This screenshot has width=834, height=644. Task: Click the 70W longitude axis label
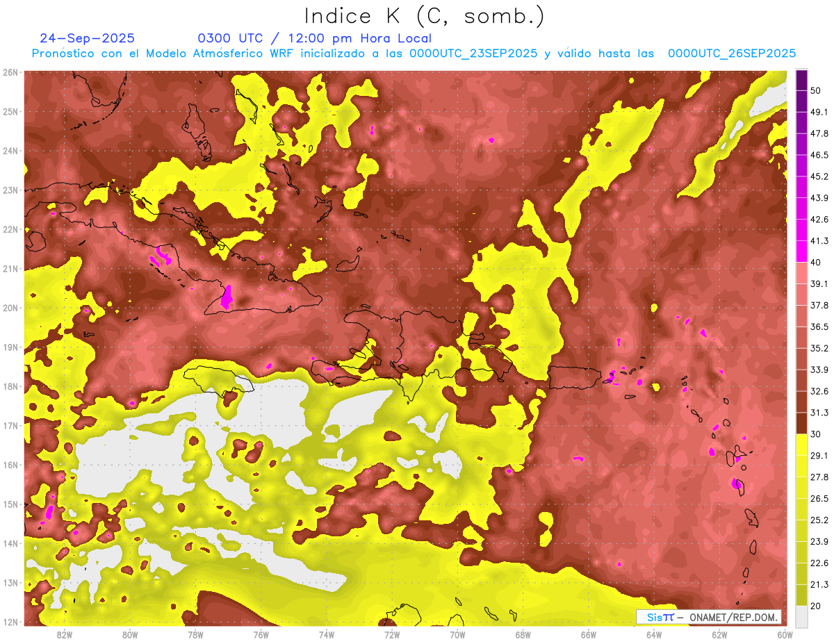tap(457, 634)
